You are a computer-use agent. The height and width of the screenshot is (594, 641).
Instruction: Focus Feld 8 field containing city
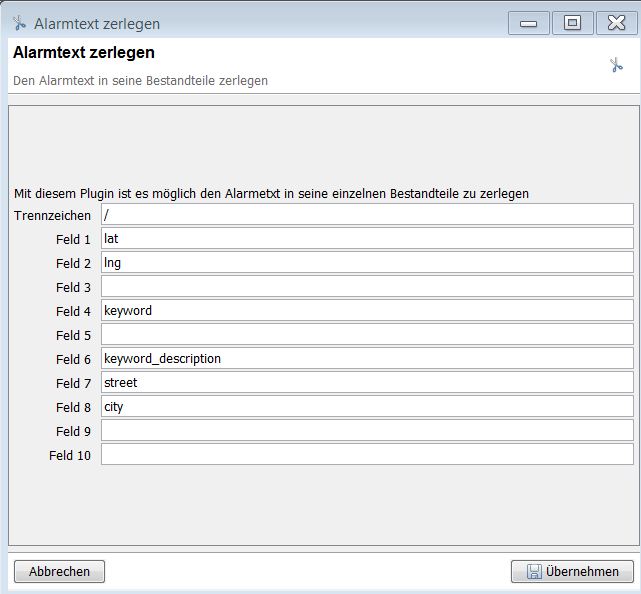pyautogui.click(x=367, y=406)
